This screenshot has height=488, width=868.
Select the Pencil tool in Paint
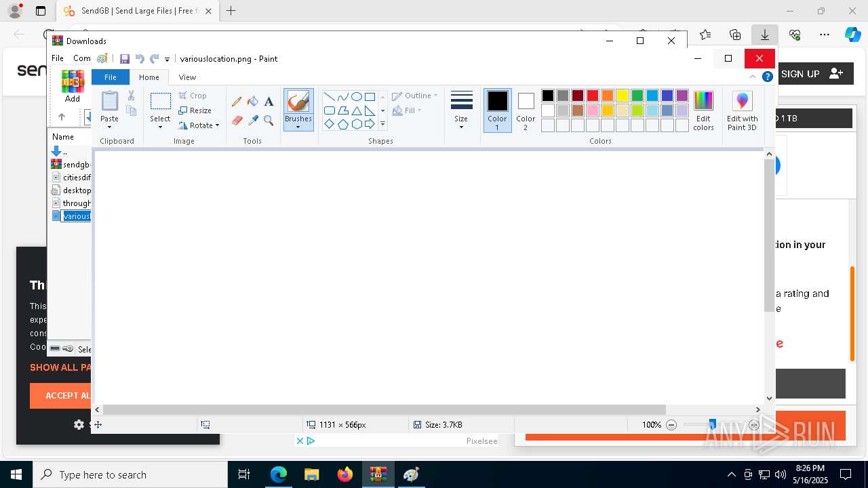pos(237,102)
